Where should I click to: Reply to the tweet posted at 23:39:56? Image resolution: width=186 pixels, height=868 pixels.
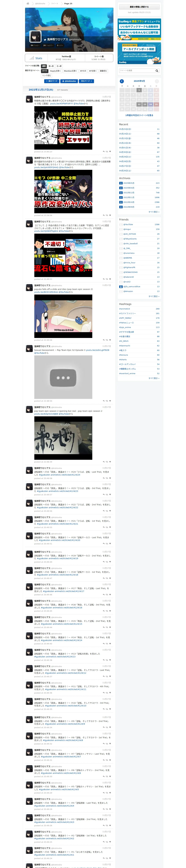[x=104, y=215]
